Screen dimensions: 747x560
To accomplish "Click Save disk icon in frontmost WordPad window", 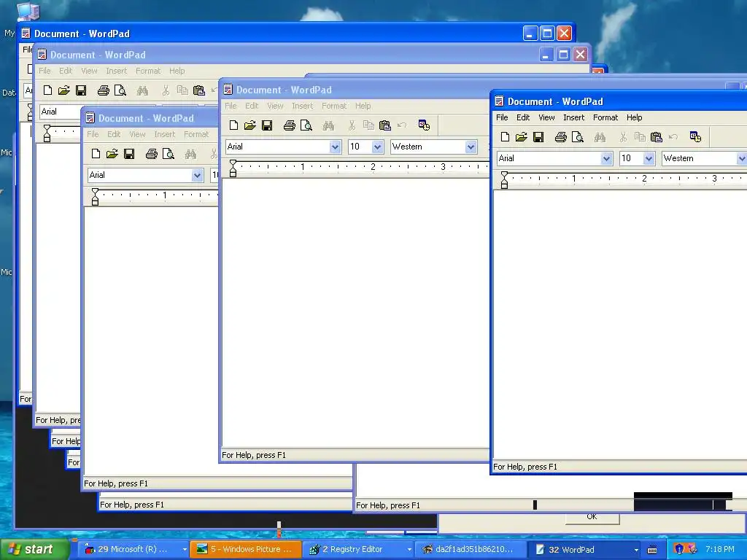I will coord(538,137).
